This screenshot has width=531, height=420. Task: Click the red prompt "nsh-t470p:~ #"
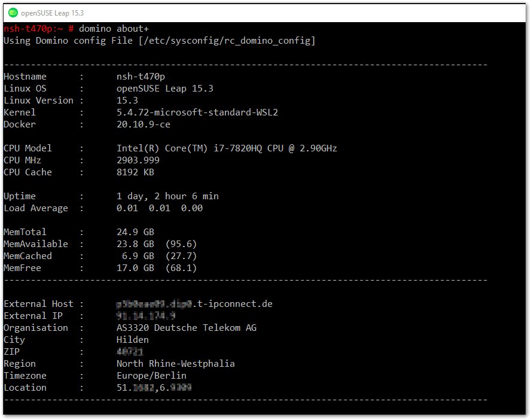pos(39,29)
